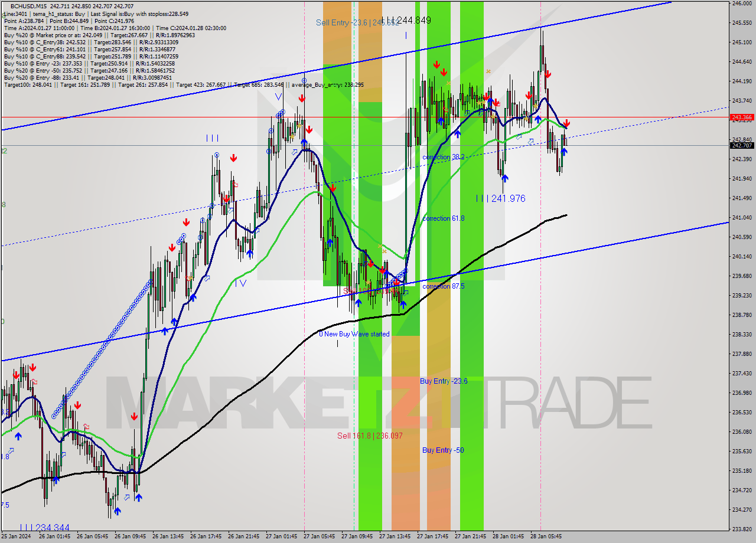Click the '28 Jan 05:45' time axis label
The width and height of the screenshot is (756, 543).
[545, 537]
